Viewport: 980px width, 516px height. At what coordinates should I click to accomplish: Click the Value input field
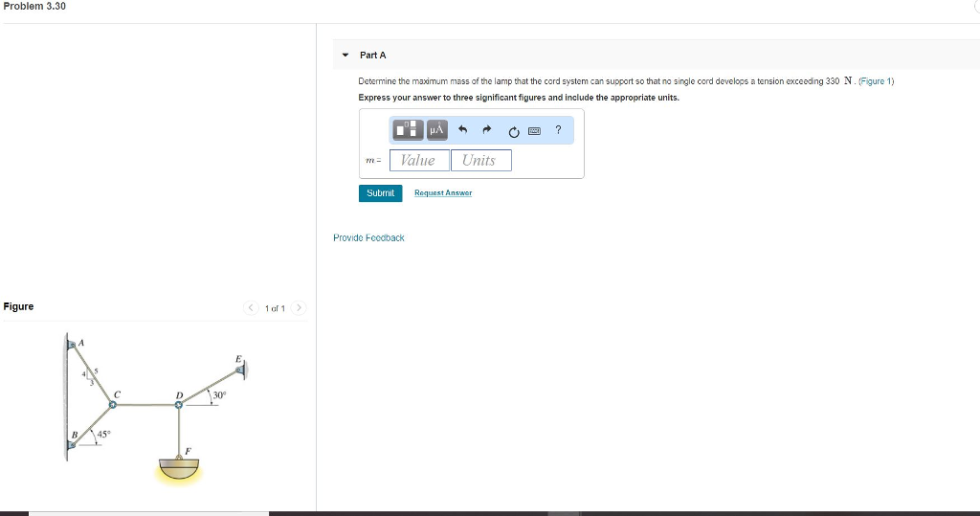point(419,160)
